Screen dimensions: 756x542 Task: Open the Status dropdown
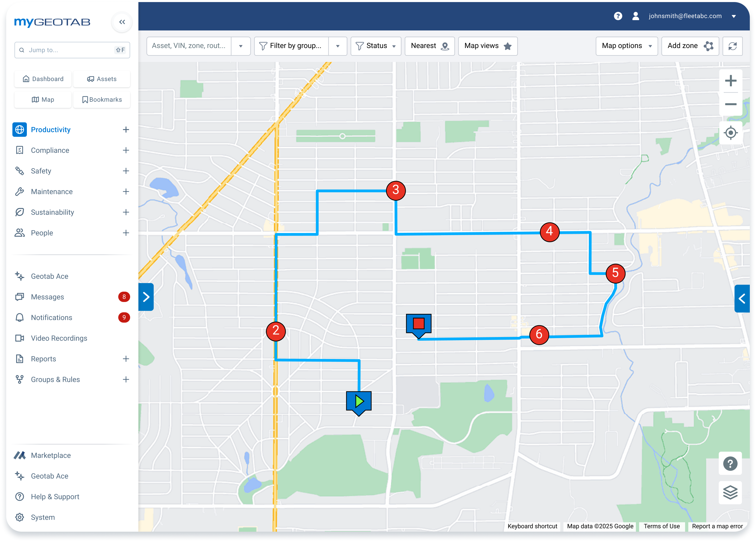(376, 46)
